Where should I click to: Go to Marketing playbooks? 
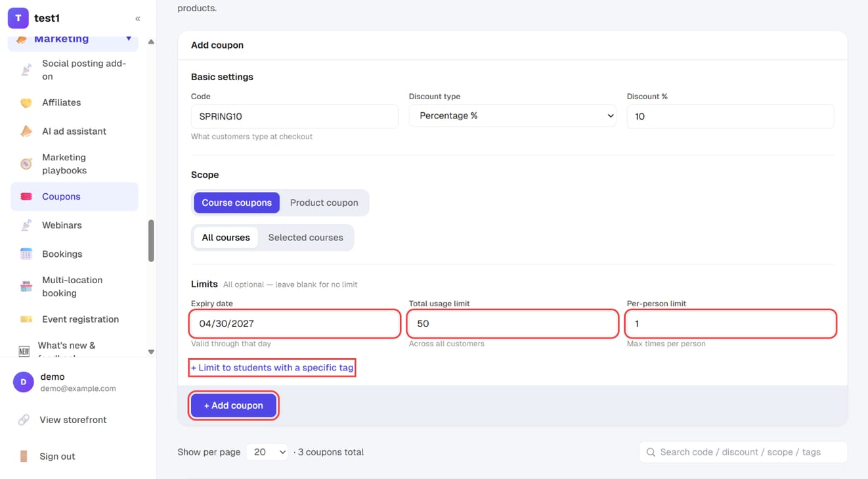pos(74,164)
